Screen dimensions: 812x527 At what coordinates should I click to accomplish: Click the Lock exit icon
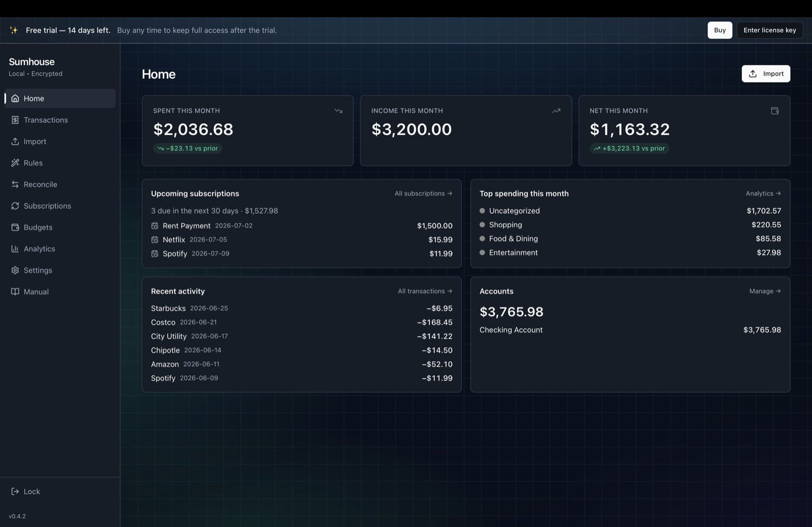coord(15,491)
